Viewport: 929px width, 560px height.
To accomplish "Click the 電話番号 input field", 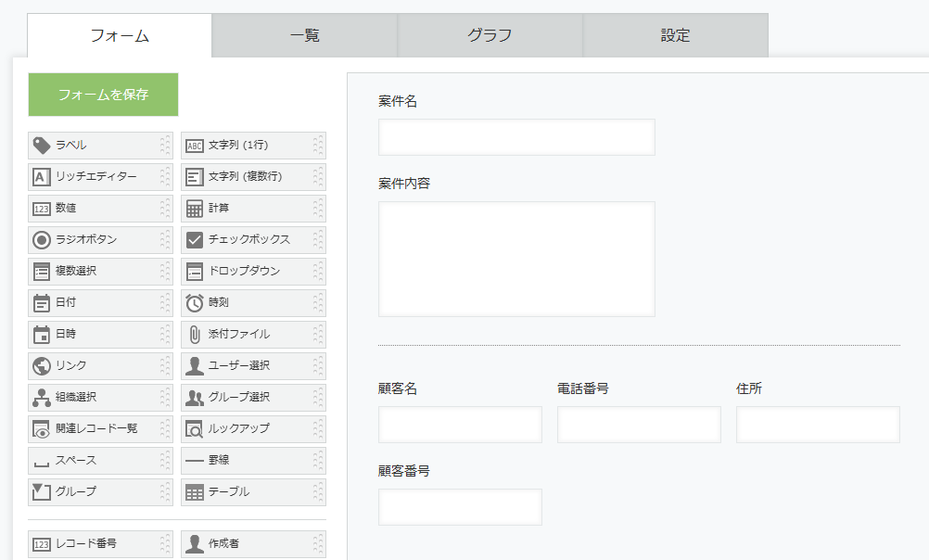I will (639, 425).
